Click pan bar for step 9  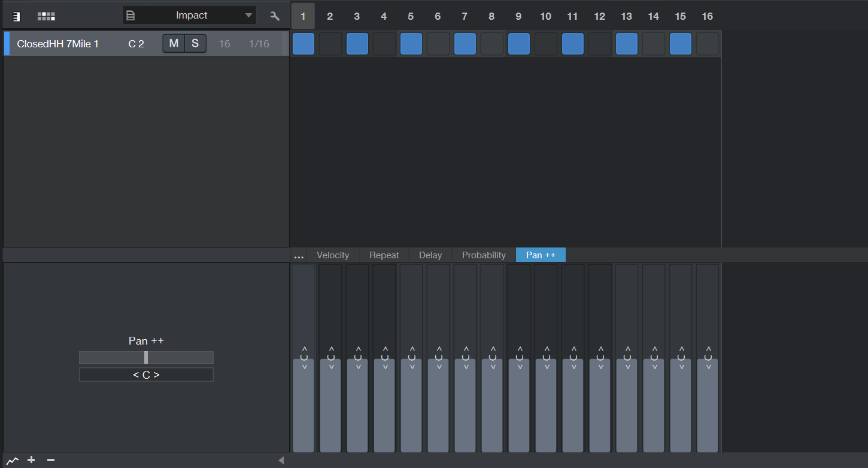(x=519, y=358)
